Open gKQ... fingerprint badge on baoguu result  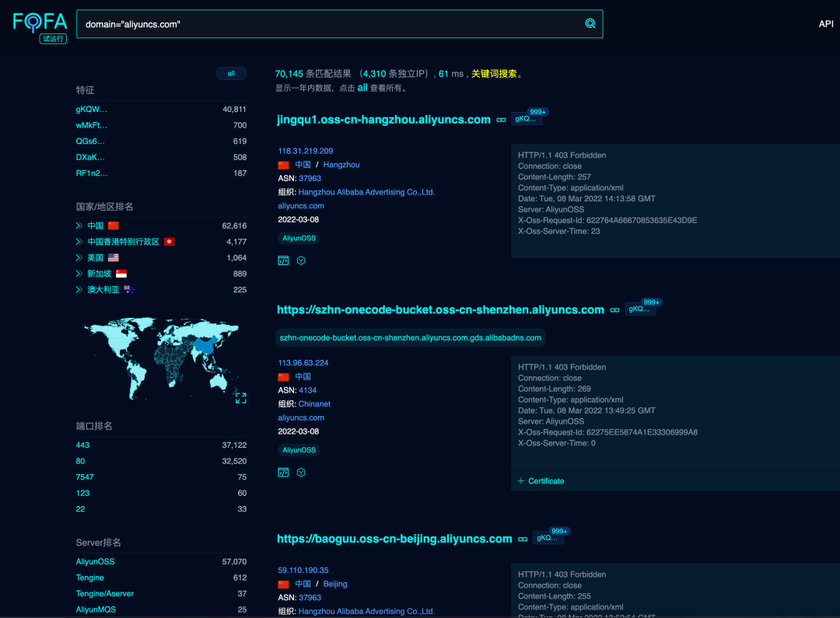click(x=548, y=538)
